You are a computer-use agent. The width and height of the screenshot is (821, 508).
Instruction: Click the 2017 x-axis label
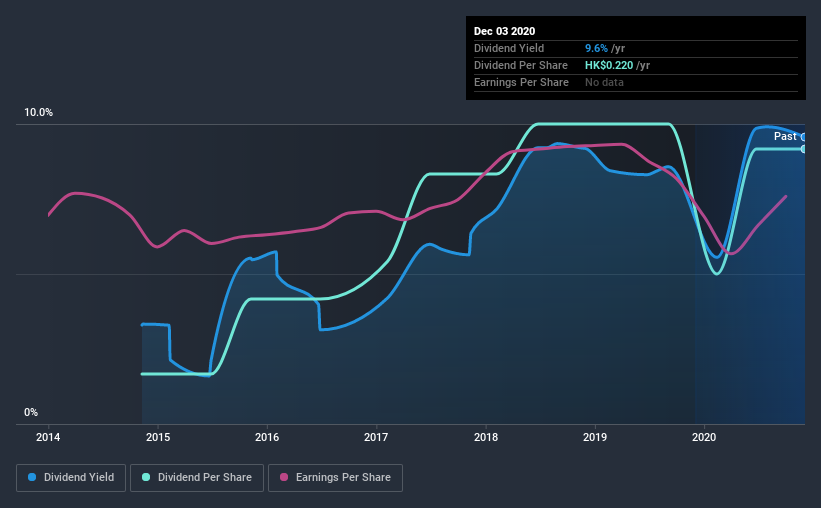tap(376, 437)
